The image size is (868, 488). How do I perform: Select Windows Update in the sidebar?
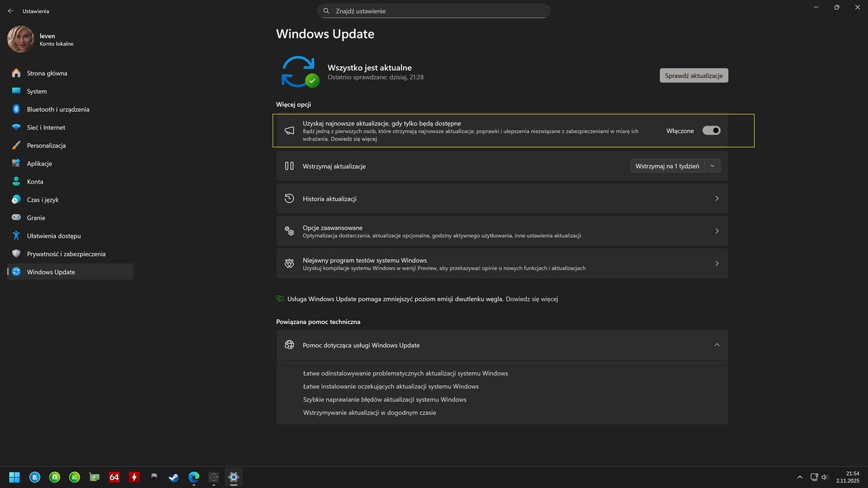[x=71, y=272]
